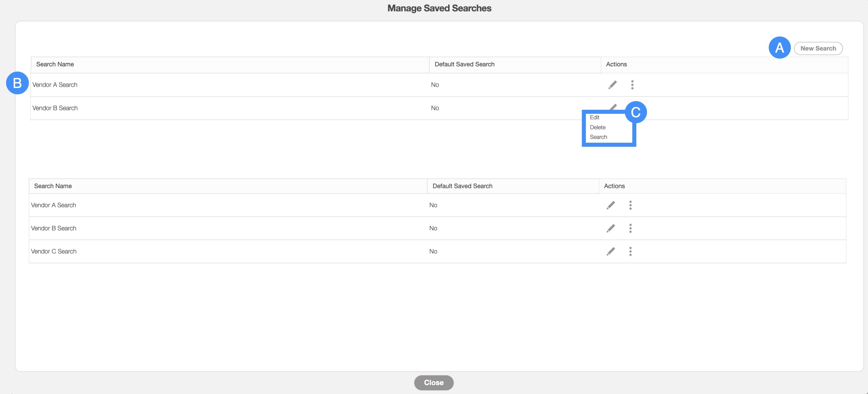Click the lower Default Saved Search column header
The width and height of the screenshot is (868, 394).
click(462, 186)
